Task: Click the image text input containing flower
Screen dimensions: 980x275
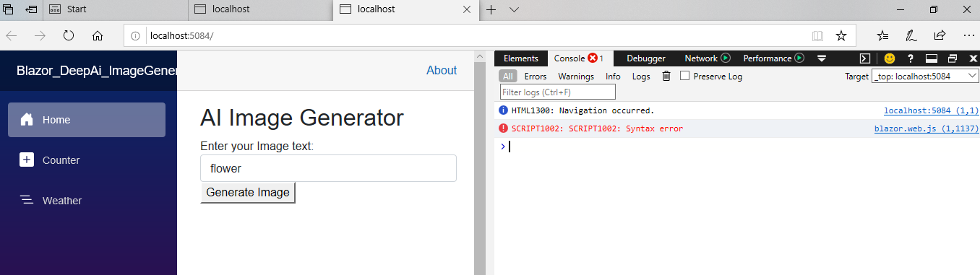Action: (328, 168)
